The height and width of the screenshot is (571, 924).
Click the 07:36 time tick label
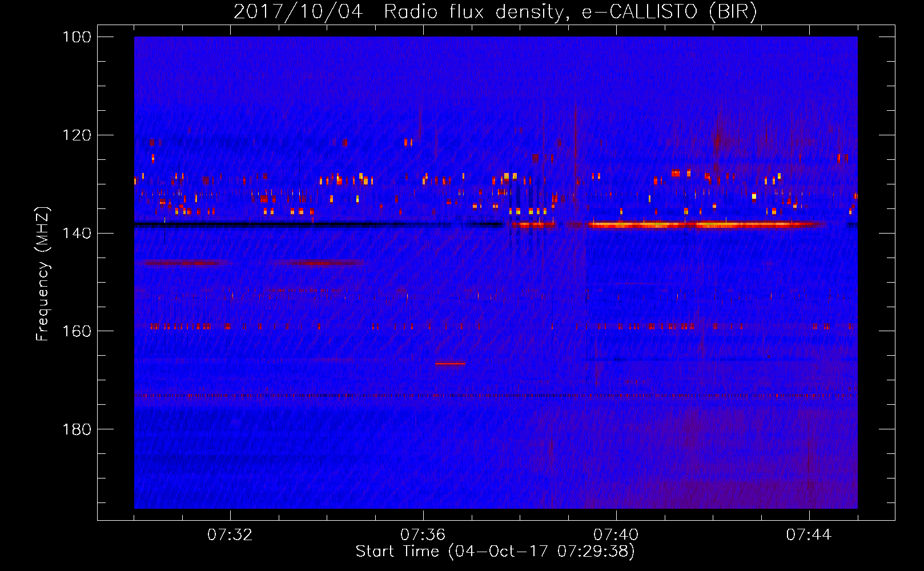click(x=423, y=535)
